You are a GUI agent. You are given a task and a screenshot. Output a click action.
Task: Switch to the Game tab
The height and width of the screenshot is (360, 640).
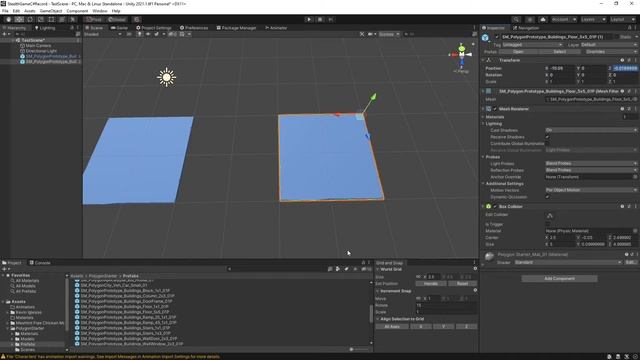point(119,28)
